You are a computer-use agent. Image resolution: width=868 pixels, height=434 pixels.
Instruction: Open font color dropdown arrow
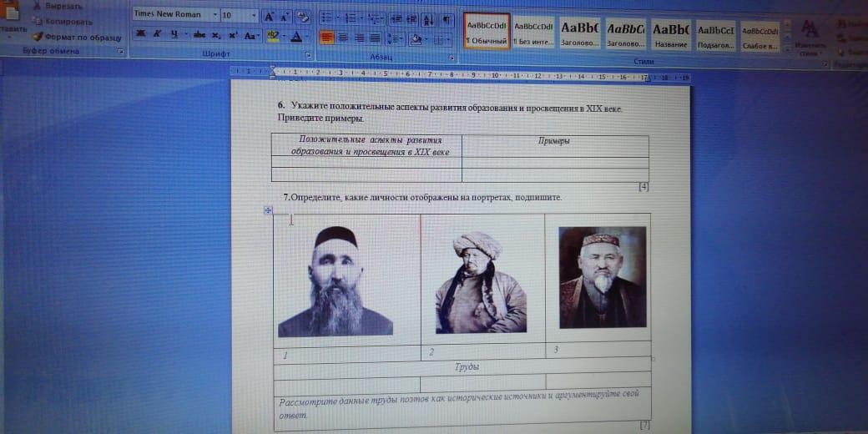point(307,38)
